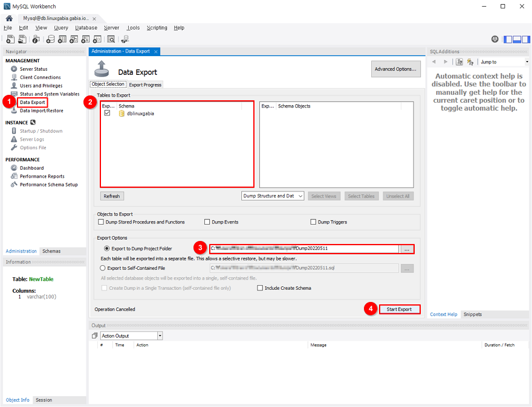Click the Start Export button
This screenshot has width=532, height=407.
(x=399, y=309)
